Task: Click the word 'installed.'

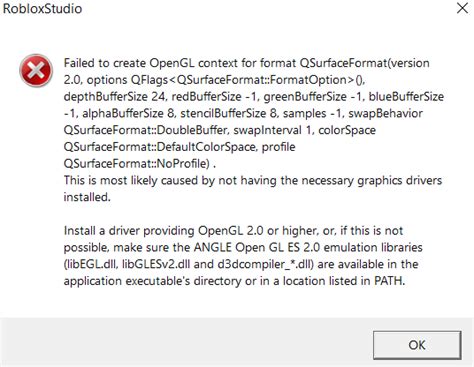Action: [x=87, y=197]
